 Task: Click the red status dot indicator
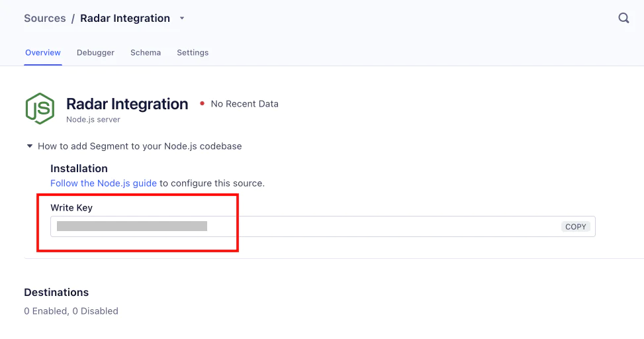[x=201, y=104]
